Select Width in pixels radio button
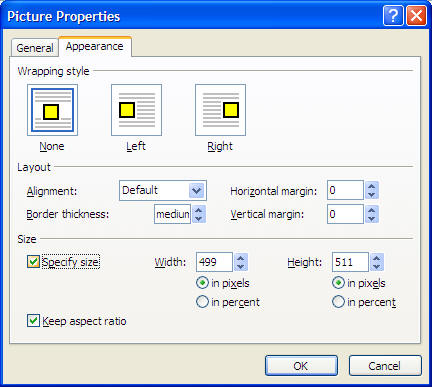The width and height of the screenshot is (432, 387). [x=202, y=283]
